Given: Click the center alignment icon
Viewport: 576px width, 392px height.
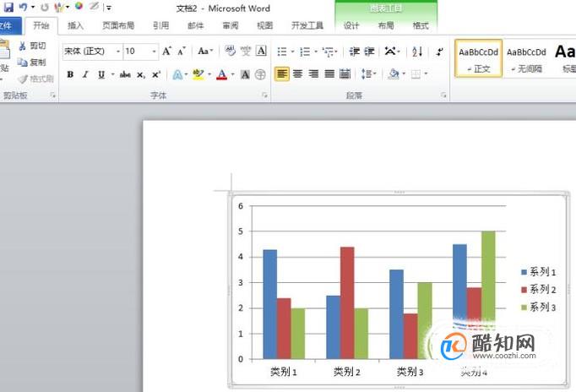Looking at the screenshot, I should tap(297, 73).
